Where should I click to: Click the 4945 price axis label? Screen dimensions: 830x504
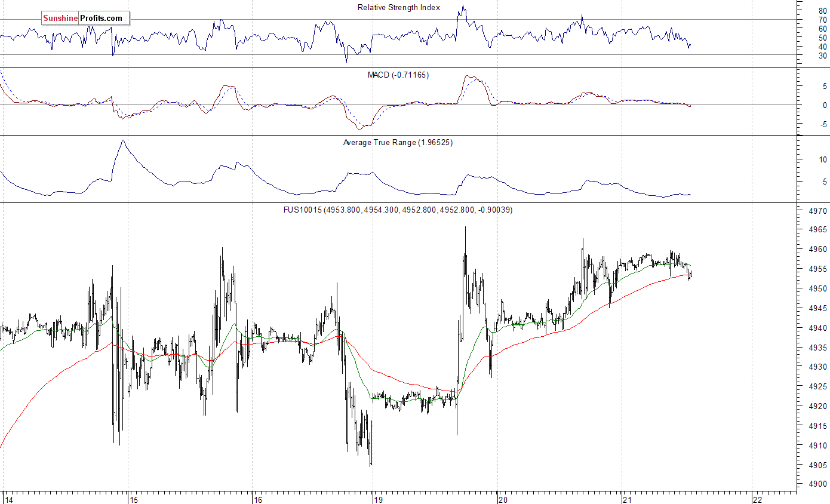coord(819,309)
